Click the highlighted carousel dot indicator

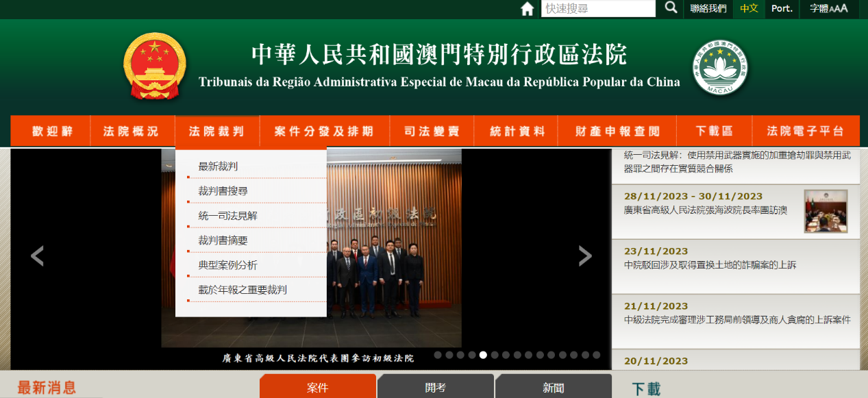tap(482, 356)
